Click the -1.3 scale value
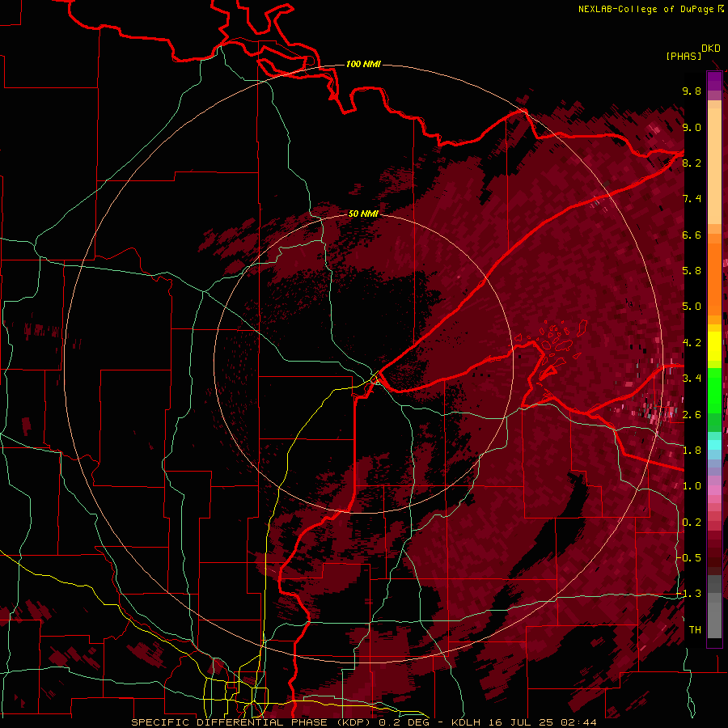This screenshot has height=728, width=728. [688, 594]
